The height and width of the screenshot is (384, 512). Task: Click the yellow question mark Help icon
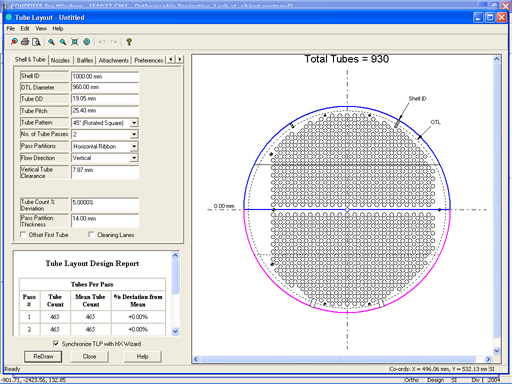pyautogui.click(x=129, y=42)
